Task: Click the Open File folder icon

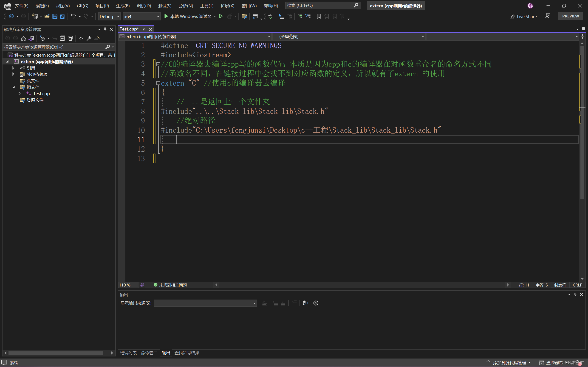Action: point(47,16)
